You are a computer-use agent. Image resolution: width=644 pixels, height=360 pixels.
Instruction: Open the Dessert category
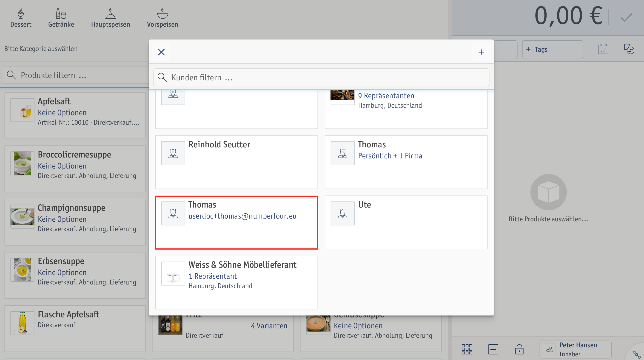tap(21, 17)
